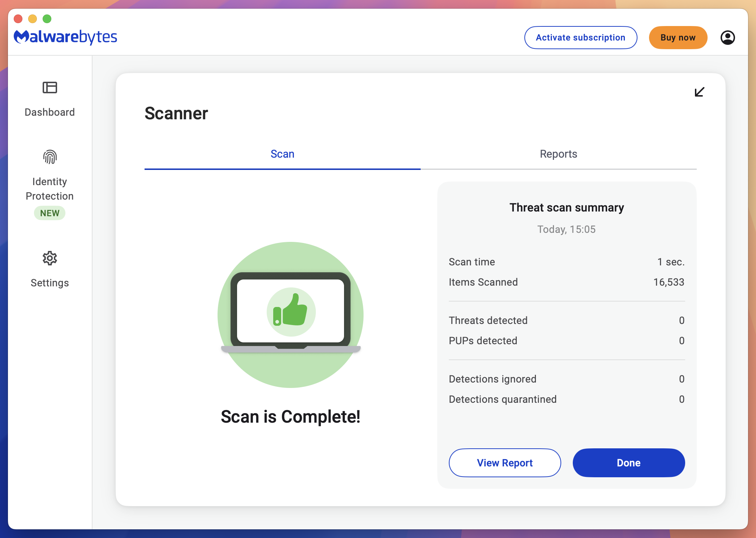Click the Detections quarantined row
The height and width of the screenshot is (538, 756).
coord(566,399)
